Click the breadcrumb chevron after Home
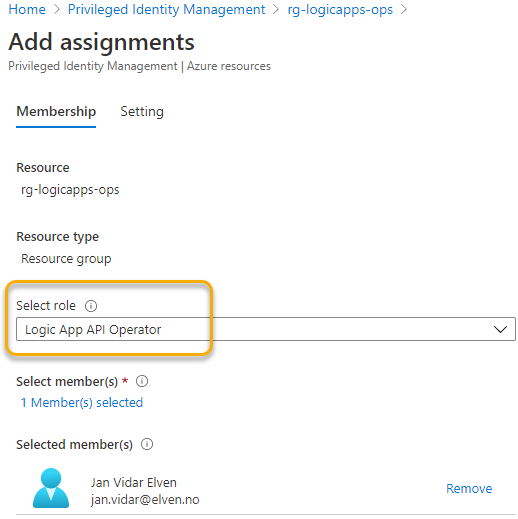 57,9
